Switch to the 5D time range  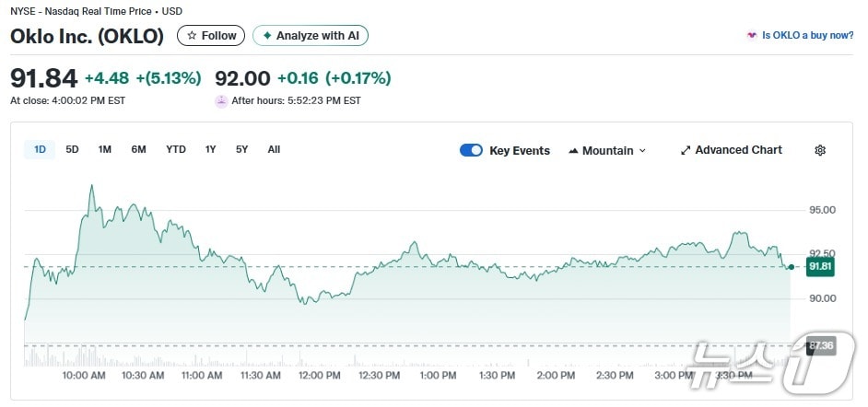[x=72, y=149]
